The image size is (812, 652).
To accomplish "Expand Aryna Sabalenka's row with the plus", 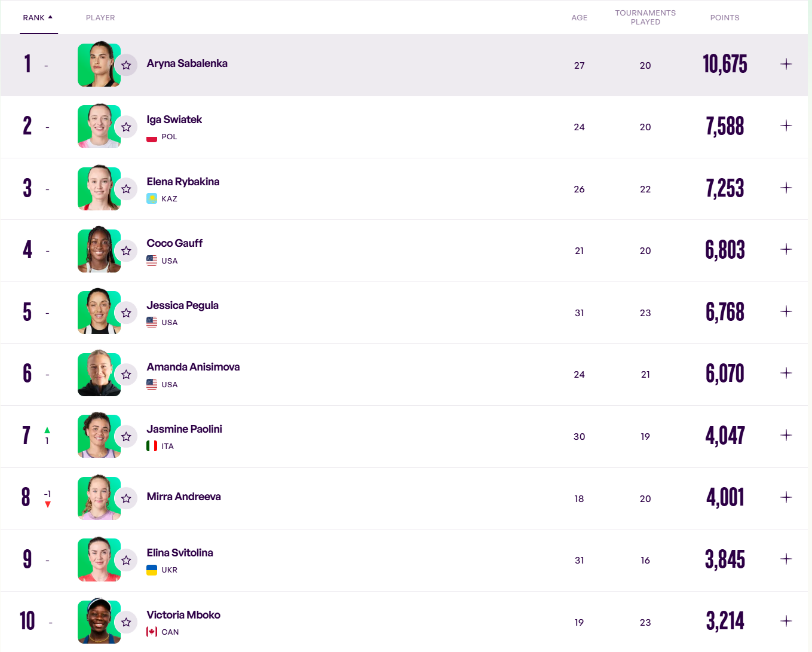I will click(786, 64).
